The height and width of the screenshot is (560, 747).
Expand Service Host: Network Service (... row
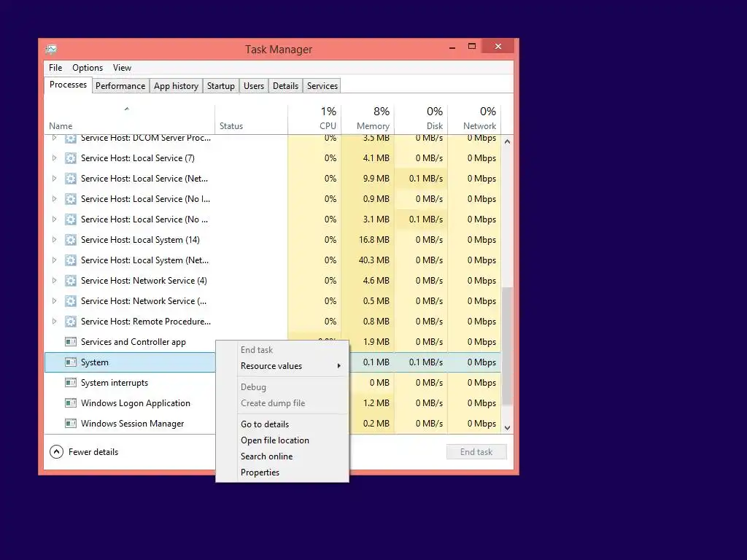(54, 301)
